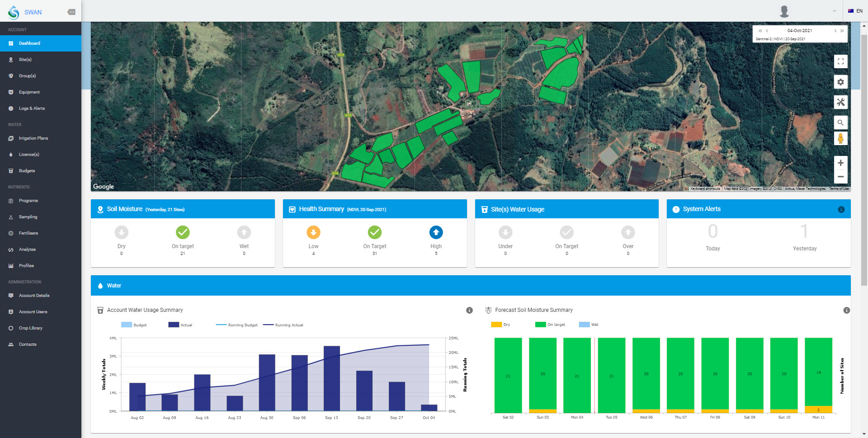Click the Sep 13 actual usage bar
The width and height of the screenshot is (868, 438).
(331, 378)
